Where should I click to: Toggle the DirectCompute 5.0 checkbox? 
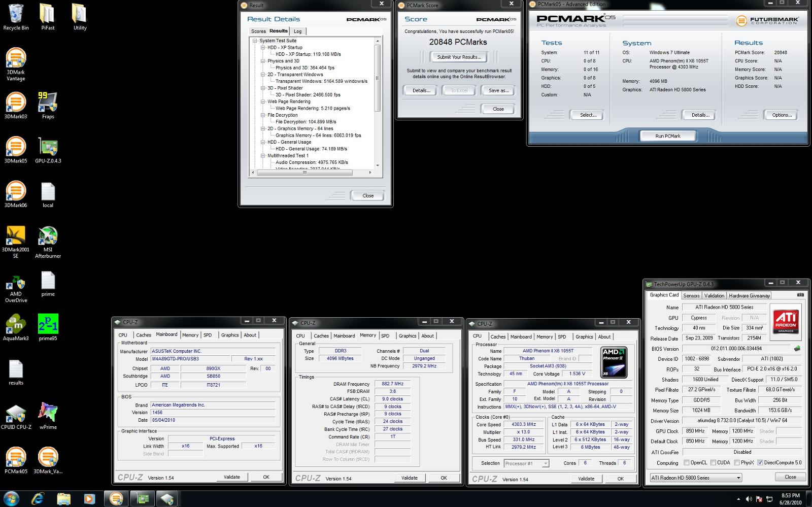(x=760, y=463)
